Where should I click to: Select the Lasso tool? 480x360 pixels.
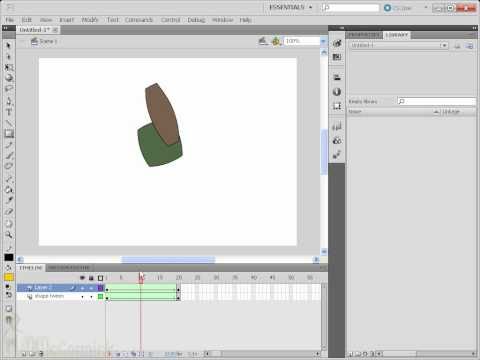[x=9, y=89]
